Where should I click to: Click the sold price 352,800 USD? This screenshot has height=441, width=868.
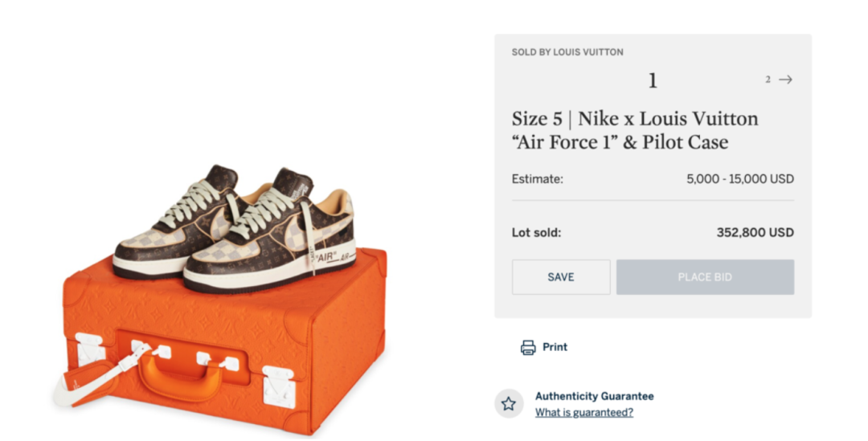click(755, 233)
